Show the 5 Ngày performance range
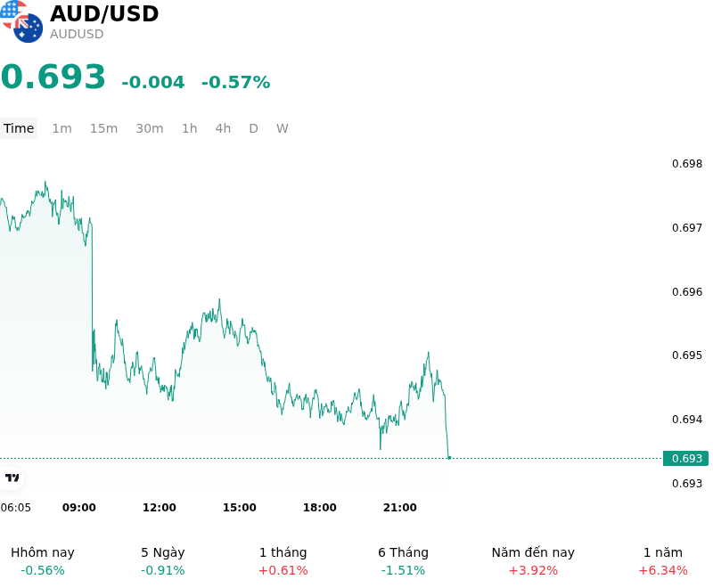713x588 pixels. [163, 561]
